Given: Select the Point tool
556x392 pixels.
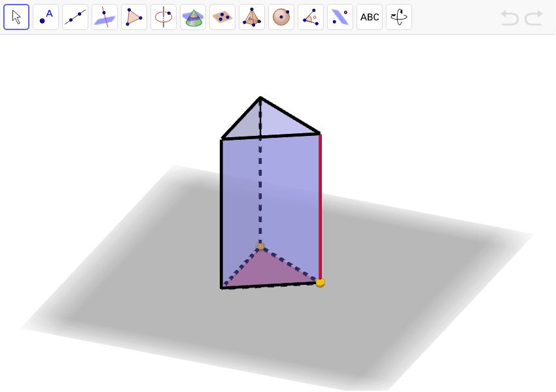Looking at the screenshot, I should pos(45,16).
